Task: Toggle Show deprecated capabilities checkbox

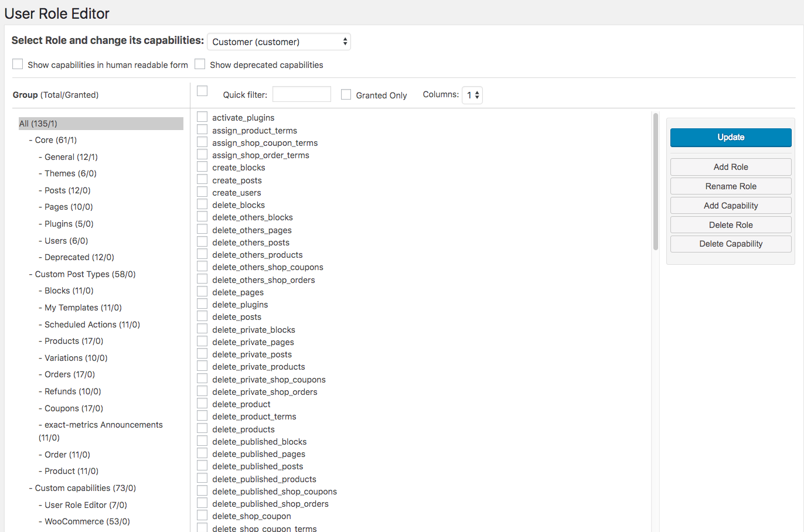Action: [200, 64]
